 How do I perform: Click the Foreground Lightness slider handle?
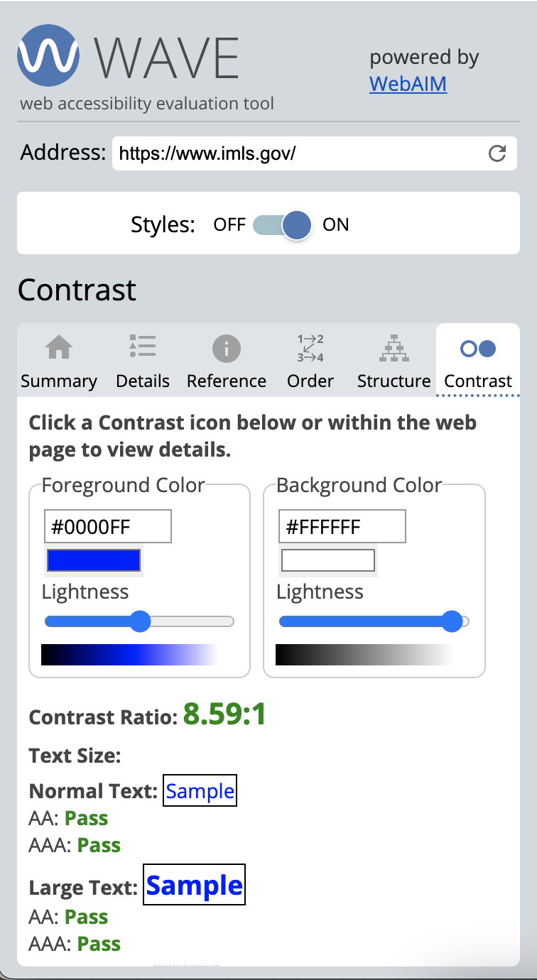point(139,621)
